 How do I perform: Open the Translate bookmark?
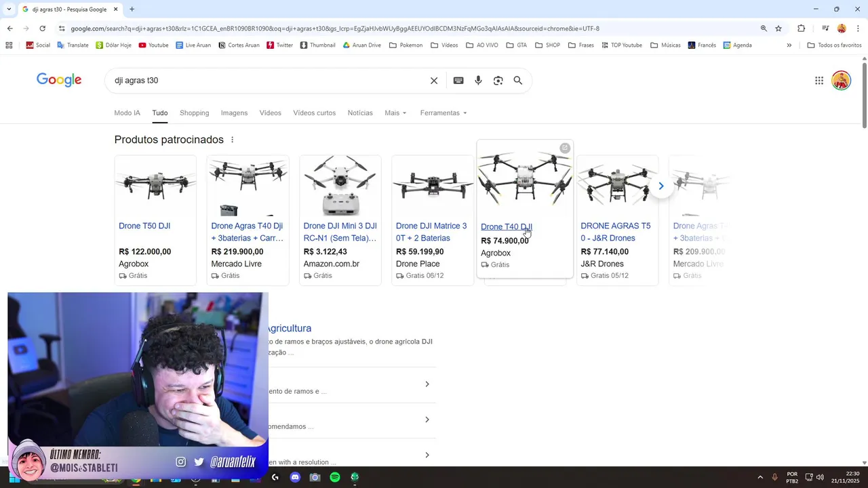pos(73,45)
